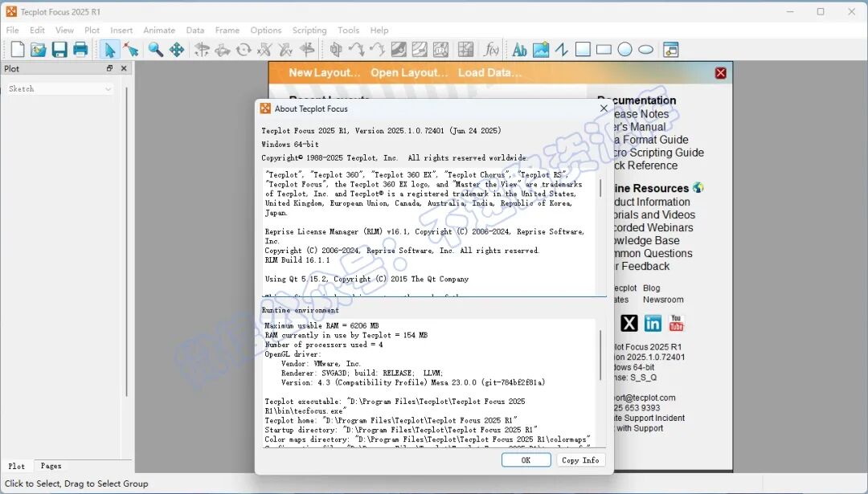The height and width of the screenshot is (494, 868).
Task: Click the X-axis rotate tool
Action: (x=264, y=50)
